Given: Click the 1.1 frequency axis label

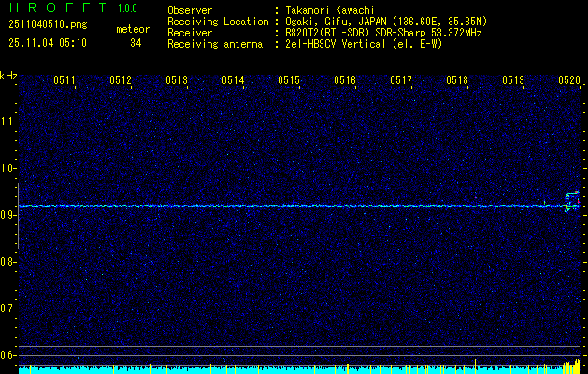Looking at the screenshot, I should [8, 121].
